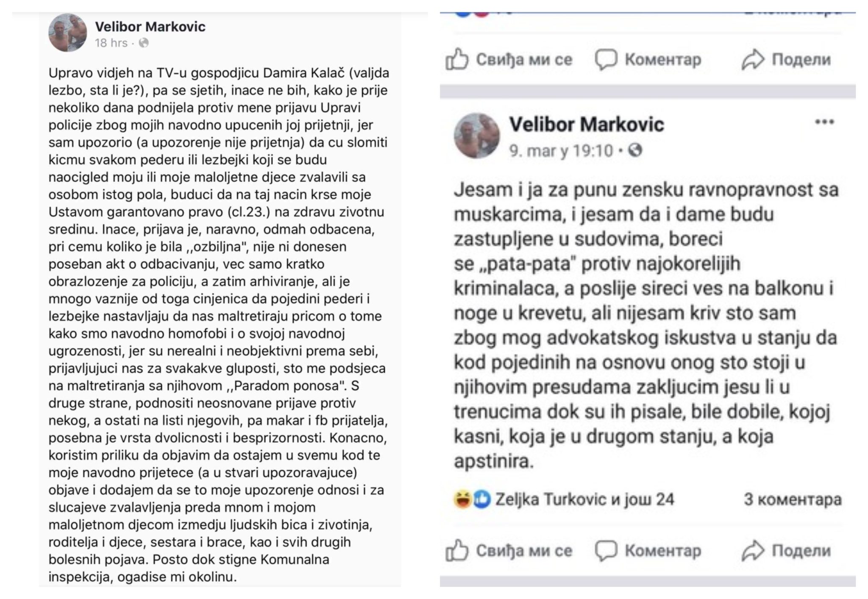The width and height of the screenshot is (868, 599).
Task: Click Velibor Markovic name on the right post
Action: pos(587,124)
